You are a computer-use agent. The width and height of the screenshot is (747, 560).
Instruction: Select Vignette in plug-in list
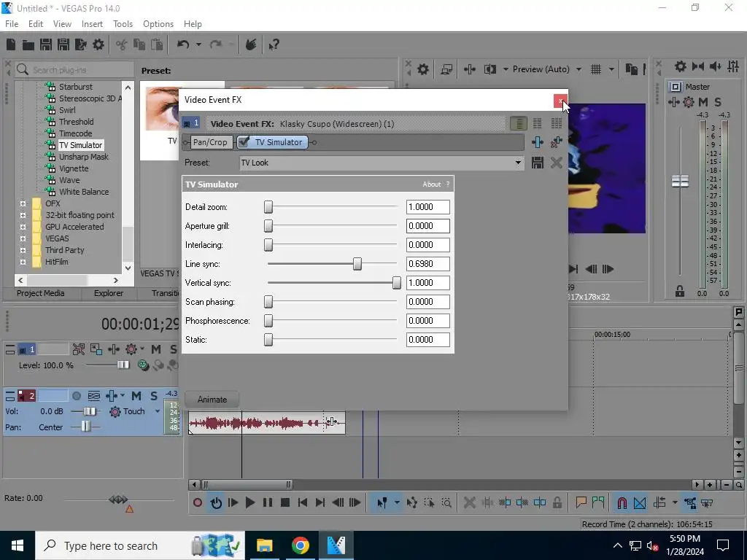coord(74,168)
